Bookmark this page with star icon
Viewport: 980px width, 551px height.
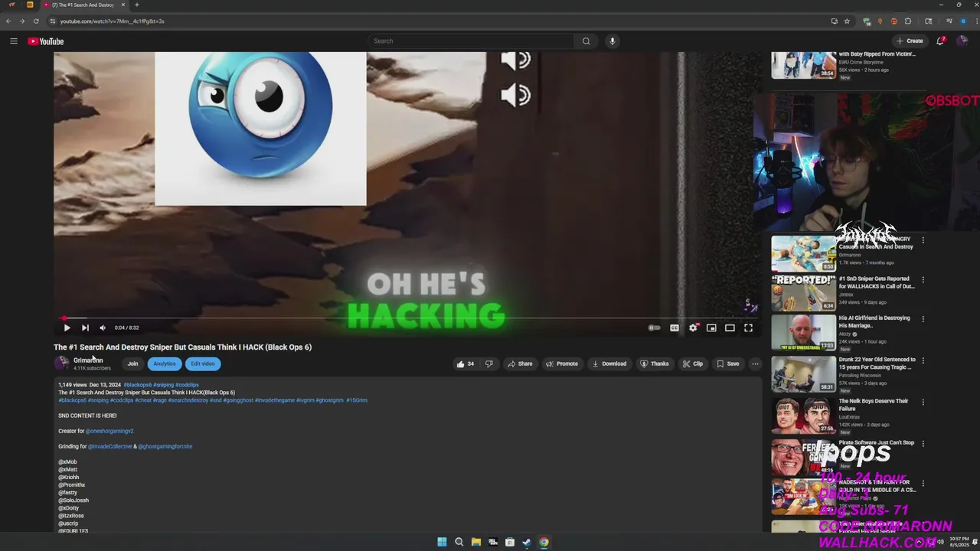pyautogui.click(x=847, y=21)
